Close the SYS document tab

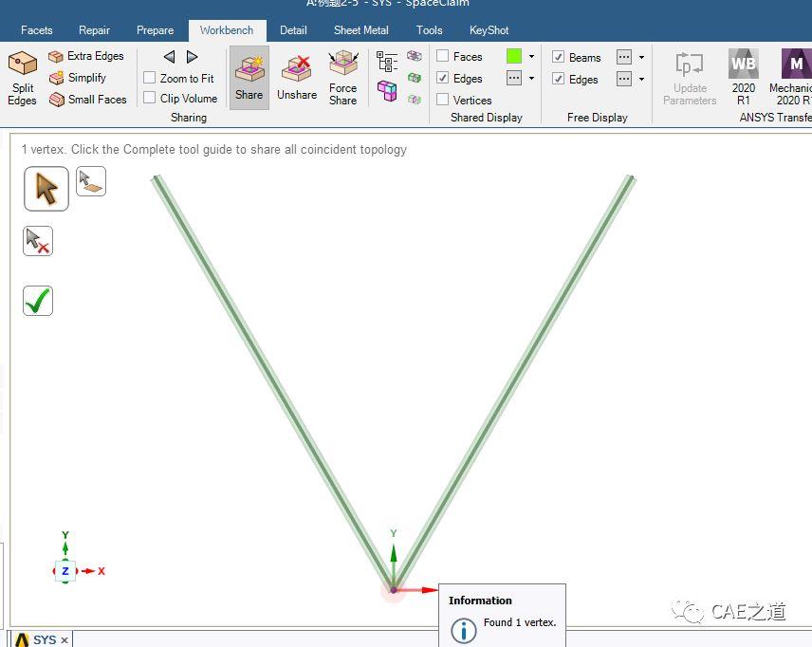point(65,640)
